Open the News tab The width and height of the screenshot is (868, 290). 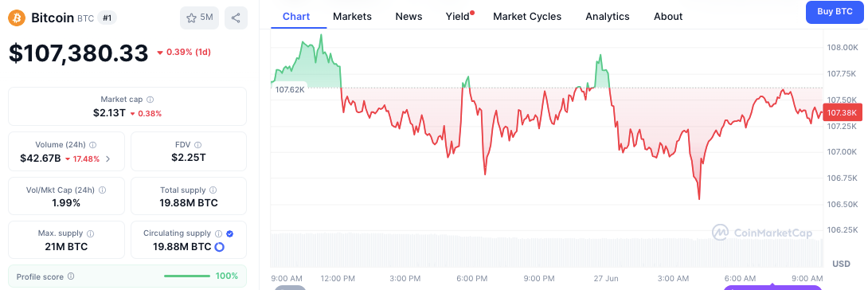point(409,17)
